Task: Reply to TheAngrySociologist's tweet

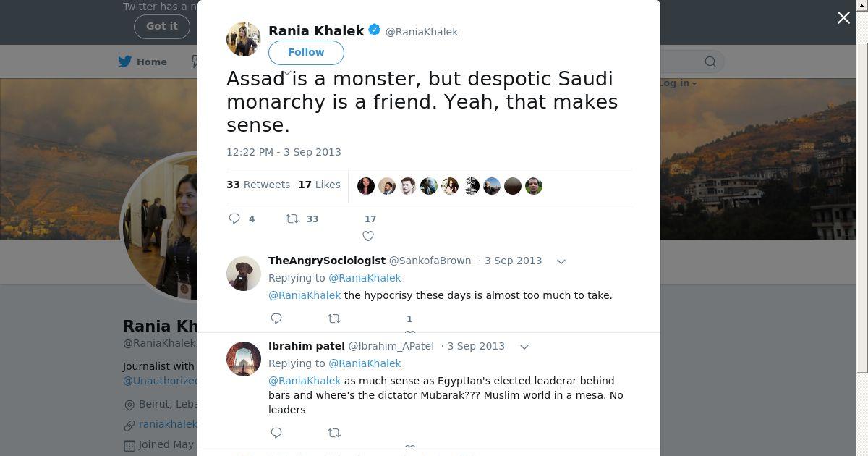Action: coord(276,318)
